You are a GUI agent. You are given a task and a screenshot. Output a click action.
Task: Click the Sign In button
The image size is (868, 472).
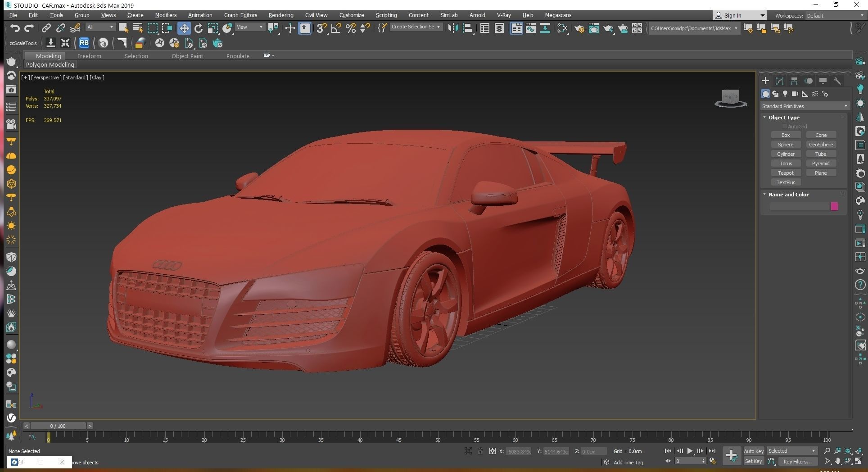tap(739, 15)
